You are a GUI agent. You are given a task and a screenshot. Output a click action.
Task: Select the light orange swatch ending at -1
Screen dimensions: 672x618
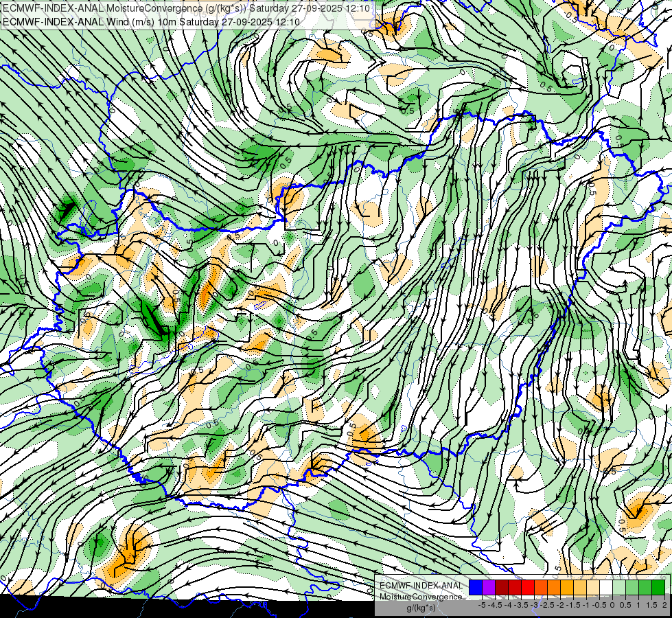pyautogui.click(x=580, y=588)
